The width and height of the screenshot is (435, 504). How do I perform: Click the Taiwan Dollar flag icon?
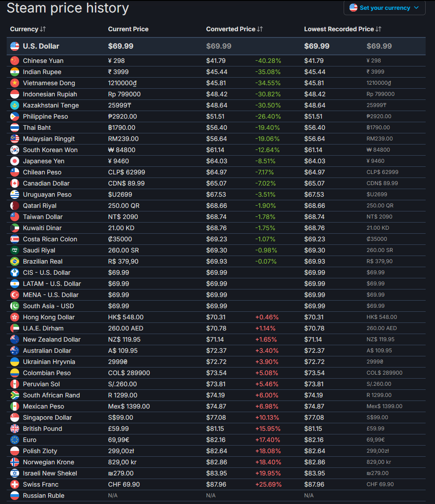pos(15,217)
